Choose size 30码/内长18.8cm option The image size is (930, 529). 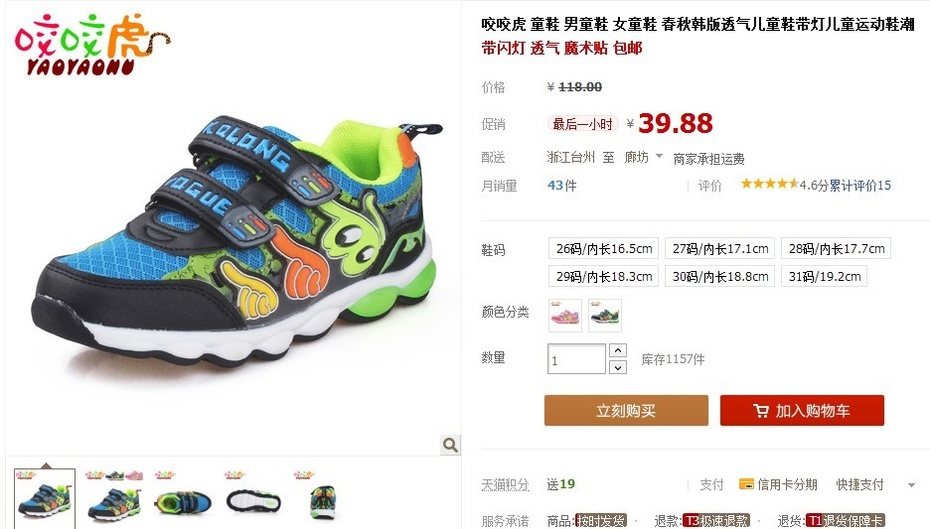(x=720, y=276)
